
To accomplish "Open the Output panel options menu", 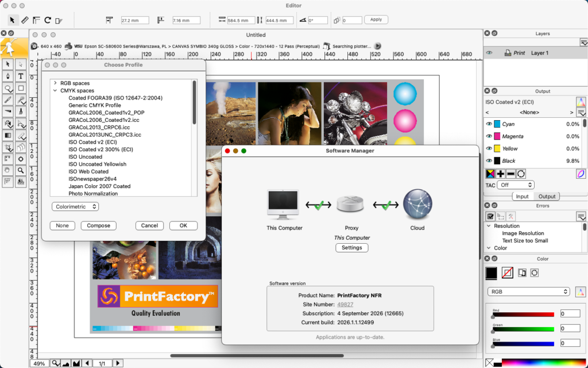I will pyautogui.click(x=581, y=112).
